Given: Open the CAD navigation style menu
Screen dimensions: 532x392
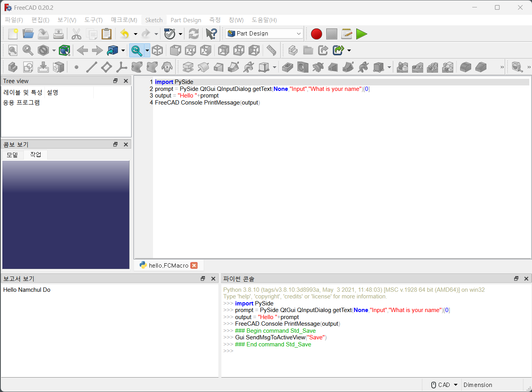Looking at the screenshot, I should click(444, 385).
